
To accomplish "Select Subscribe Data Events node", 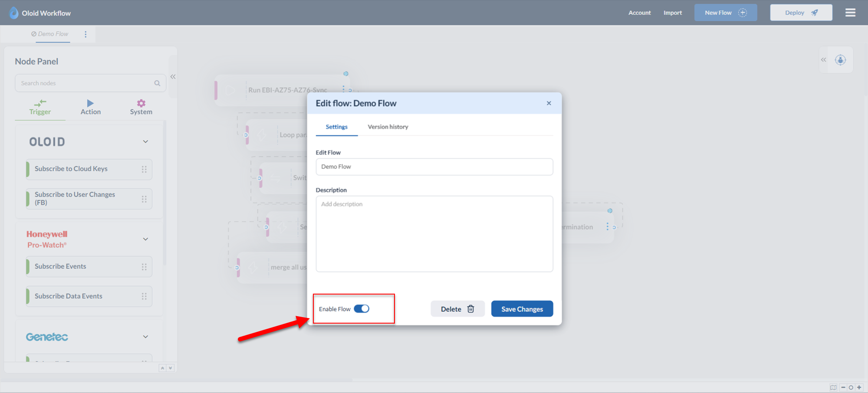I will coord(89,296).
